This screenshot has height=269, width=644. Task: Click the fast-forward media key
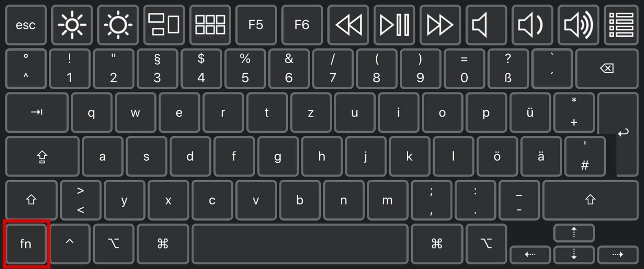point(440,25)
